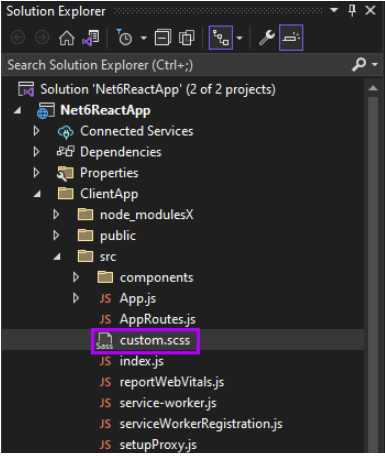This screenshot has height=456, width=385.
Task: Open the Pending Changes filter clock icon
Action: coord(124,37)
